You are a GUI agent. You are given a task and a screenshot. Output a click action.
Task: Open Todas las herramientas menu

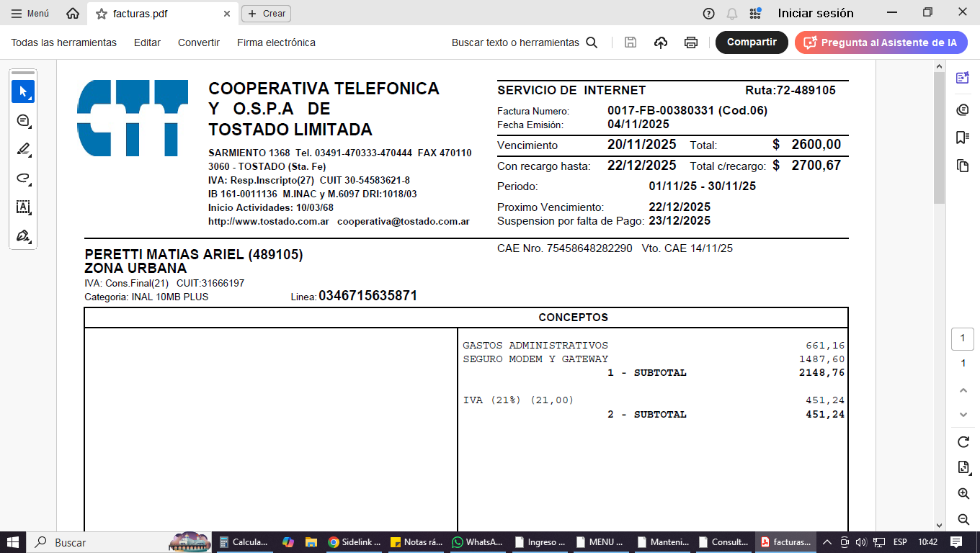click(x=63, y=42)
